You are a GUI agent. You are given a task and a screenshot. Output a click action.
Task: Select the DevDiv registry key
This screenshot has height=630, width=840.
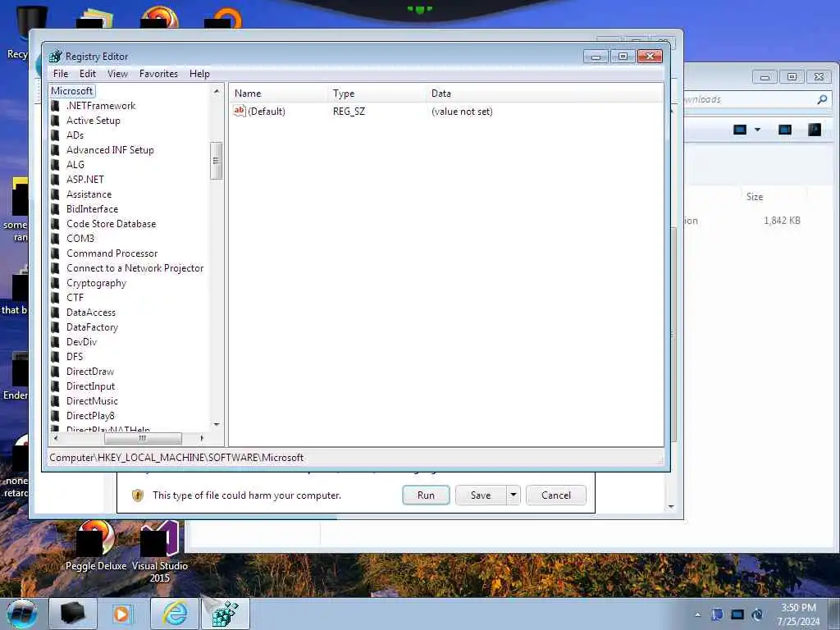[x=81, y=342]
